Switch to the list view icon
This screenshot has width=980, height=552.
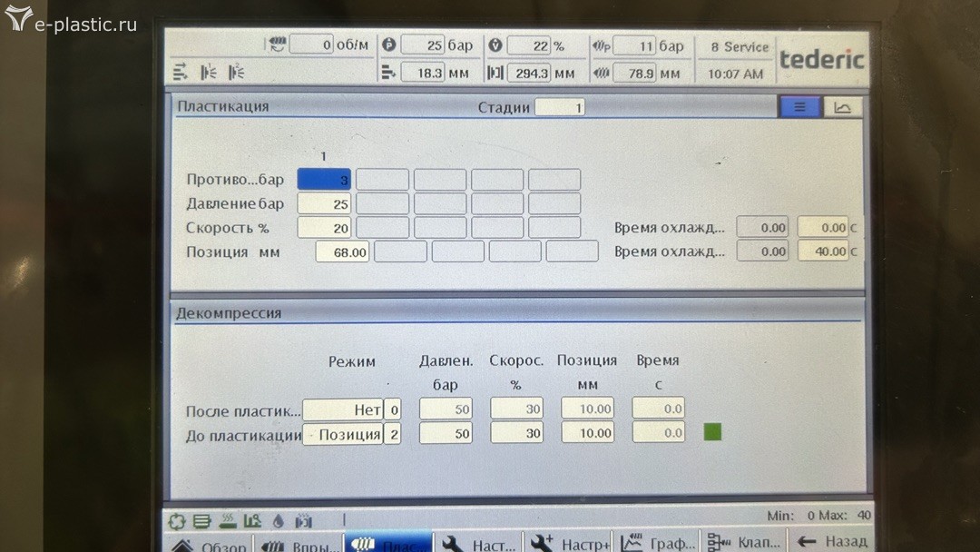coord(799,107)
